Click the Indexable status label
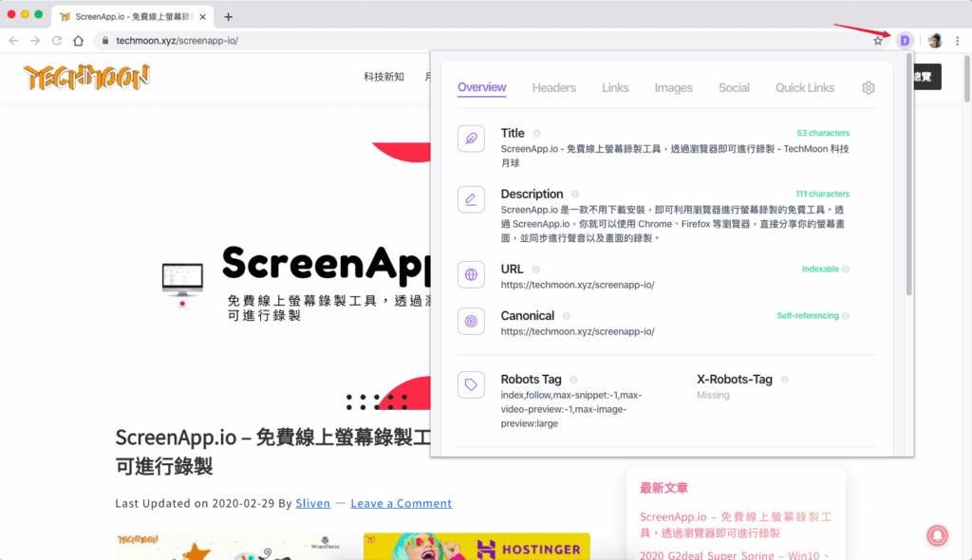This screenshot has width=972, height=560. 820,270
